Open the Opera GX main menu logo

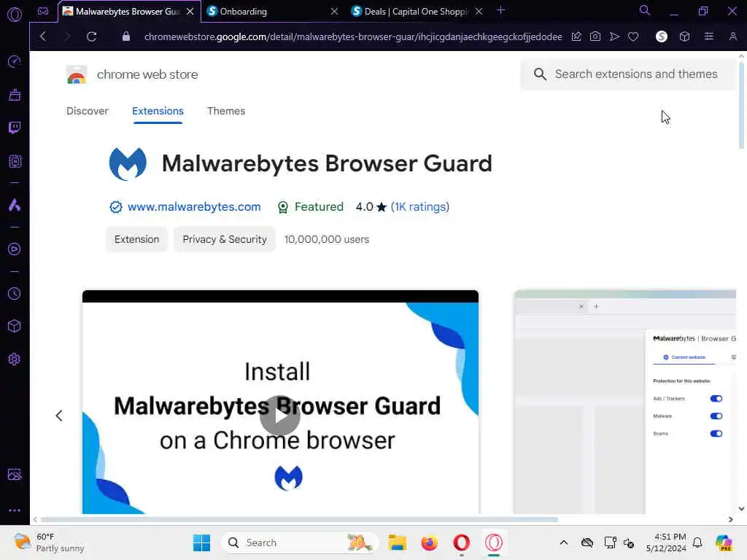[x=15, y=15]
